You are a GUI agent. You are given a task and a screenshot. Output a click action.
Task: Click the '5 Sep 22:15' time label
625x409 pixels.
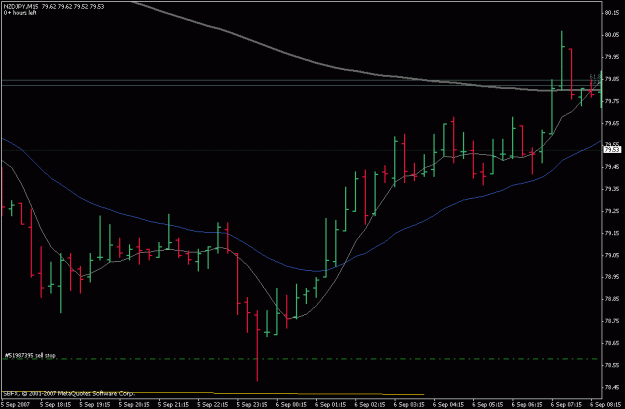point(213,405)
